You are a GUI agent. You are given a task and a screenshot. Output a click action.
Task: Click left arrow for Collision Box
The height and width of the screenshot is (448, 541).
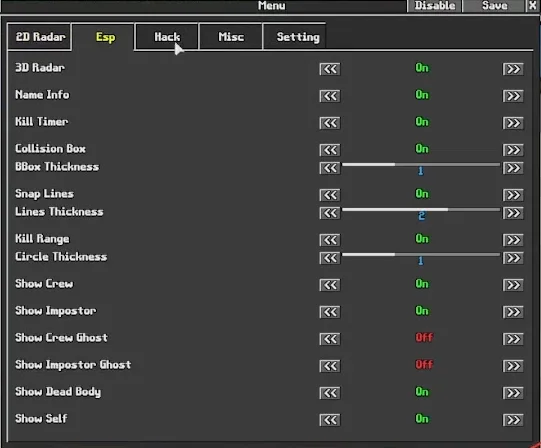[x=330, y=150]
